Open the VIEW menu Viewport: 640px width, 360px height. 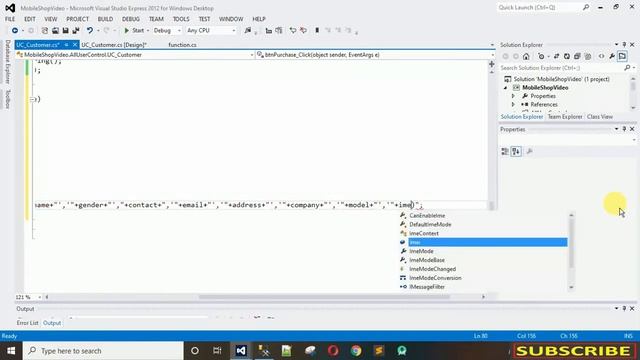point(51,19)
